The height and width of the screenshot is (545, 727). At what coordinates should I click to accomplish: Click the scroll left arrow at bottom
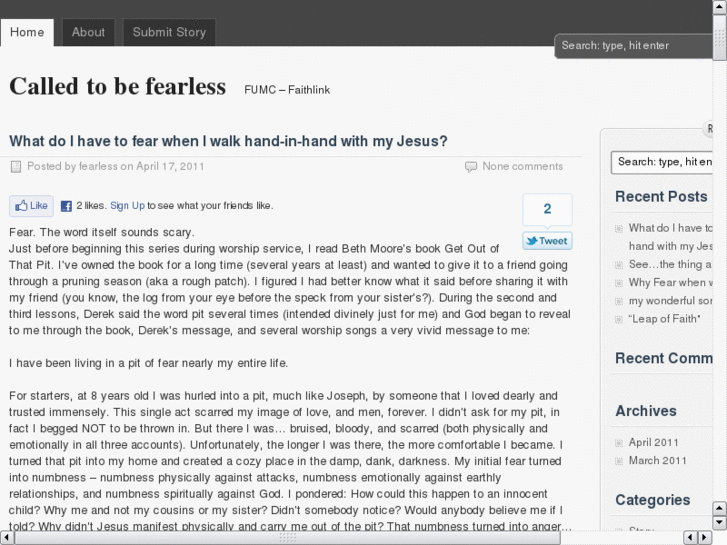point(7,537)
